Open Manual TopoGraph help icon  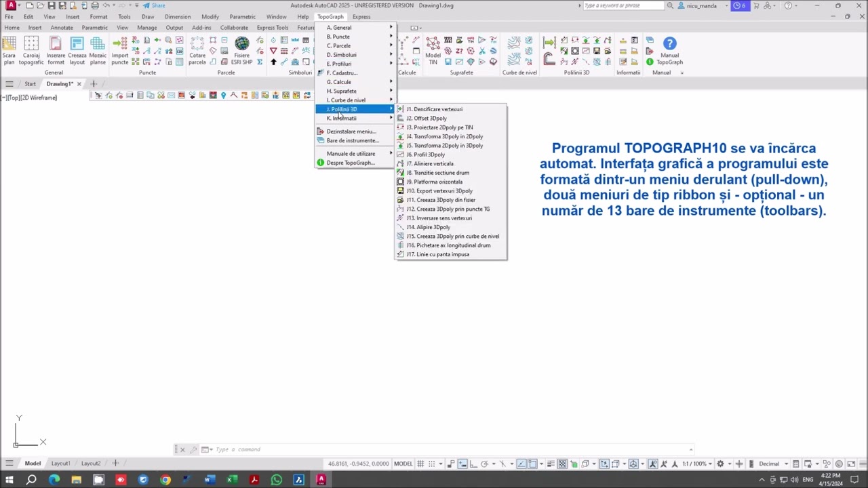[x=669, y=51]
